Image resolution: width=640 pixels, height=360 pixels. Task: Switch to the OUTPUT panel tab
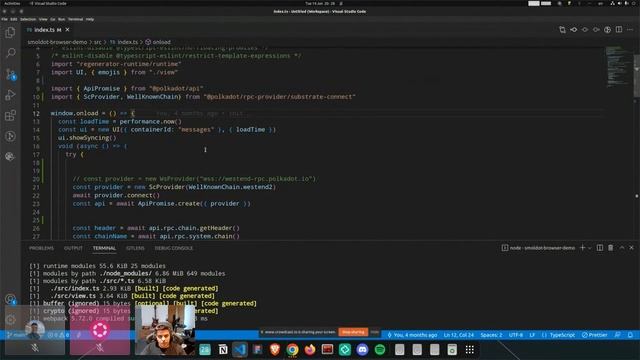73,248
